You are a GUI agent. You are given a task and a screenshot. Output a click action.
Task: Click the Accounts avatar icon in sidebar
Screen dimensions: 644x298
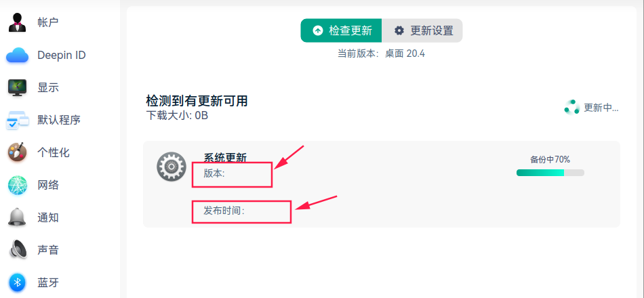click(17, 22)
